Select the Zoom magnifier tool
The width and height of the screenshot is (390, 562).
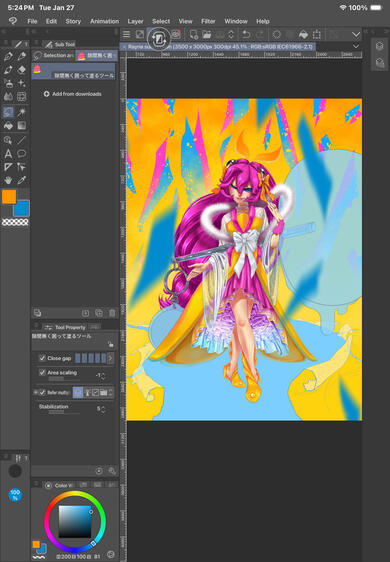(x=8, y=140)
